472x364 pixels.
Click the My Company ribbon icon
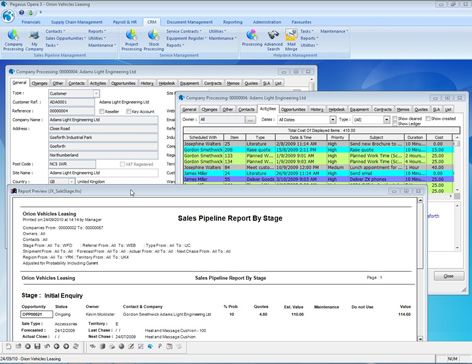tap(34, 40)
